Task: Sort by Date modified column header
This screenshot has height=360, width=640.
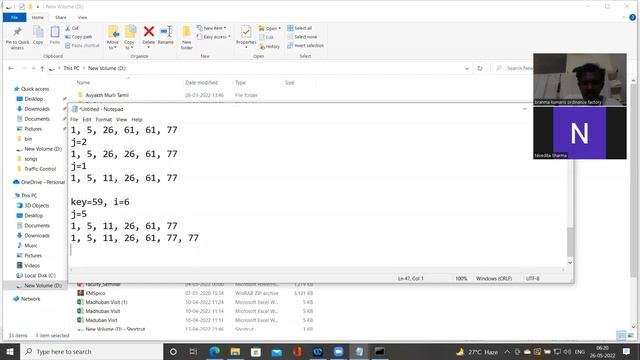Action: pos(202,82)
